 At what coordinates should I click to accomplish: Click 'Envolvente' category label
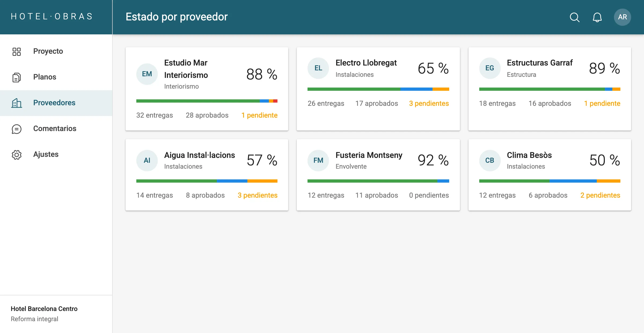pyautogui.click(x=351, y=166)
